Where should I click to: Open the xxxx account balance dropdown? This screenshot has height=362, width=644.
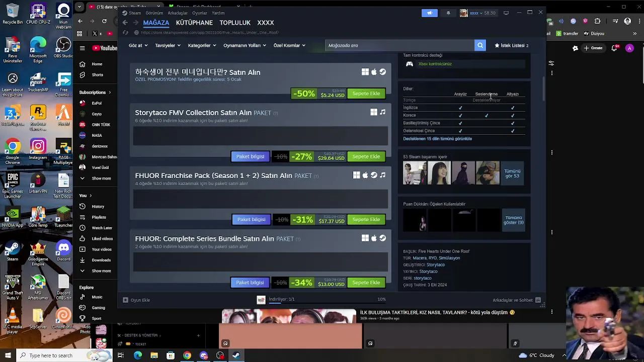[x=478, y=13]
